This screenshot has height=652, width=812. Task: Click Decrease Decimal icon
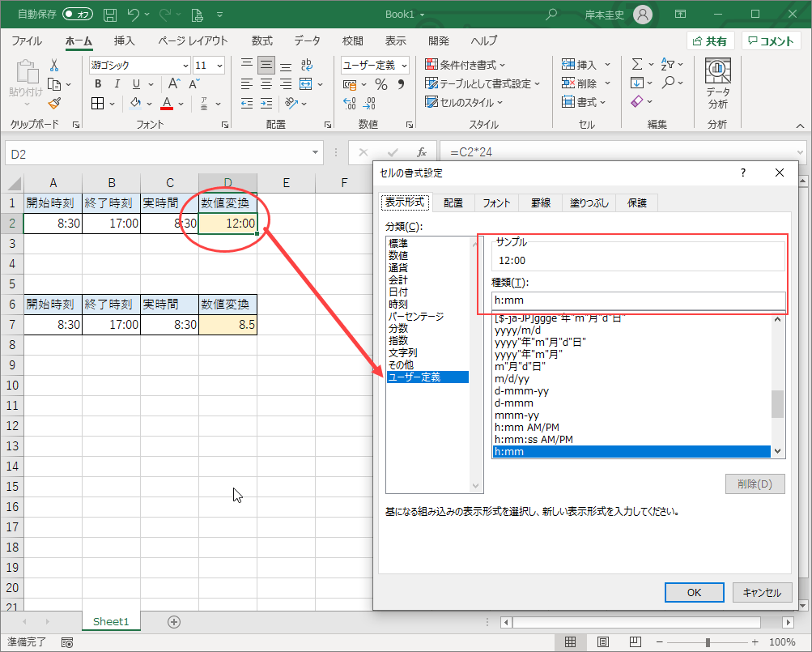coord(369,103)
